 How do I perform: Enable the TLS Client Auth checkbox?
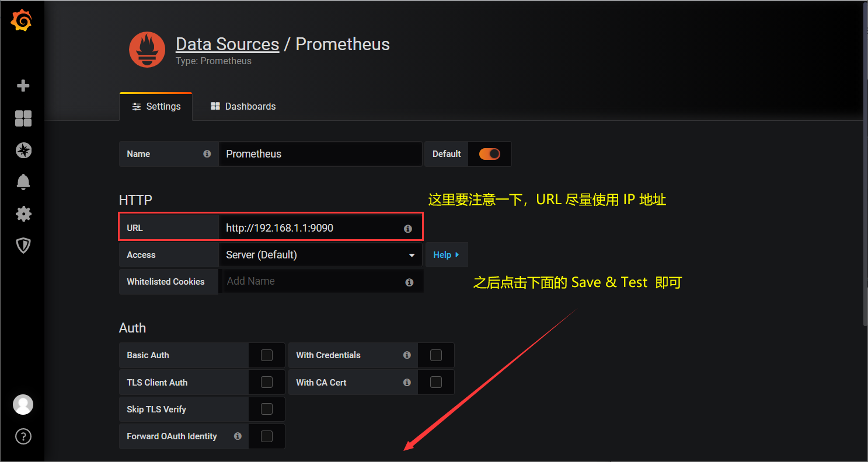pos(267,382)
